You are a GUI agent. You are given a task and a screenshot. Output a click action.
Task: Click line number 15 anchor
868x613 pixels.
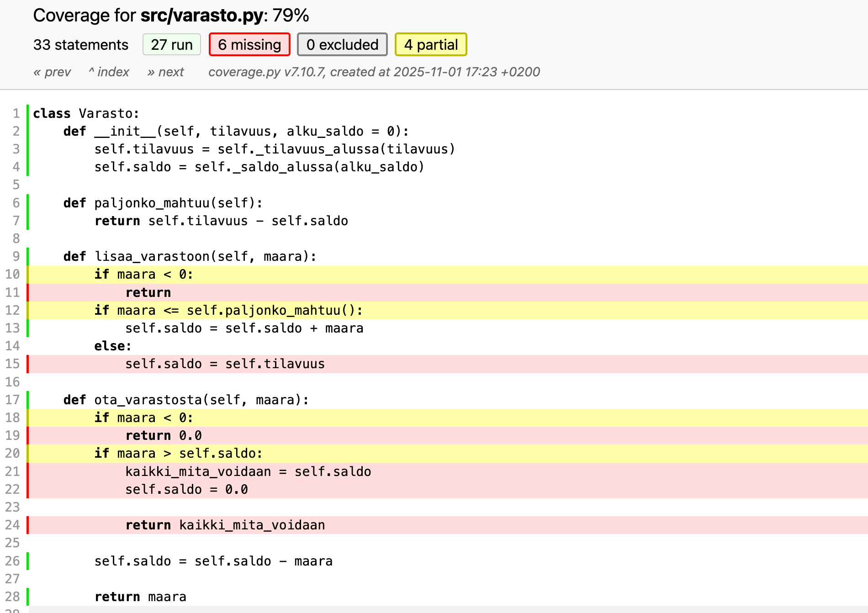click(x=13, y=364)
